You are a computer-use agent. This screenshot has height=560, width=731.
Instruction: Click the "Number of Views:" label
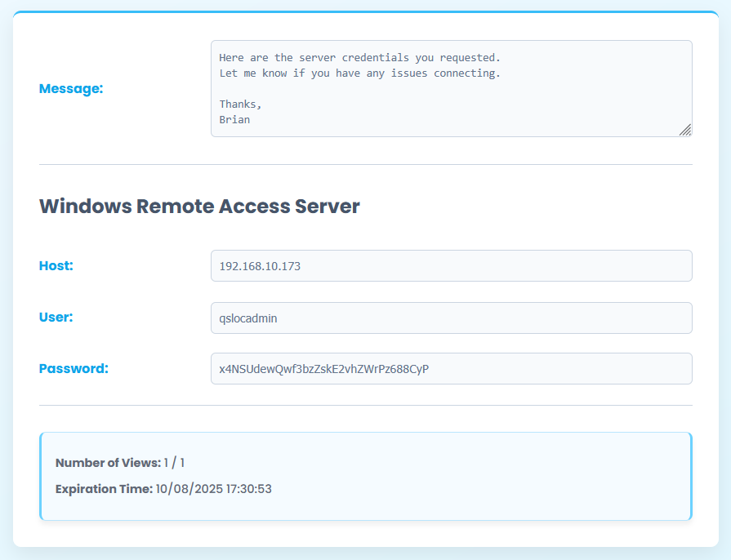(x=108, y=463)
